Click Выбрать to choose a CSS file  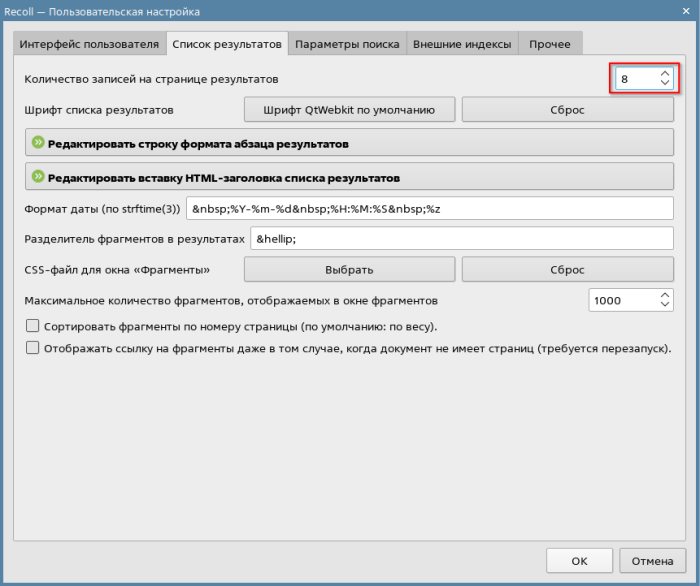point(349,270)
